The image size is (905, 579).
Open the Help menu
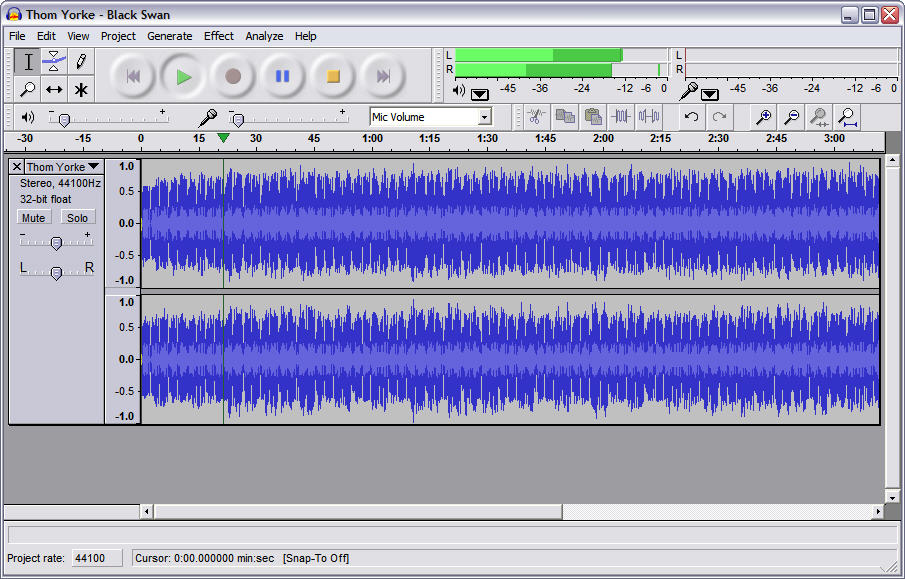coord(305,36)
